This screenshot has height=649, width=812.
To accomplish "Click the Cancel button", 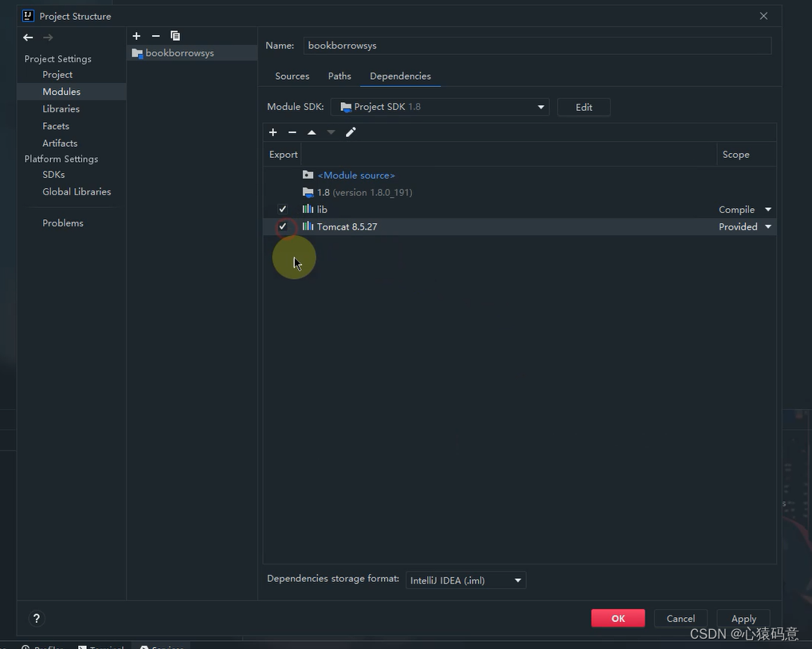I will pos(681,619).
